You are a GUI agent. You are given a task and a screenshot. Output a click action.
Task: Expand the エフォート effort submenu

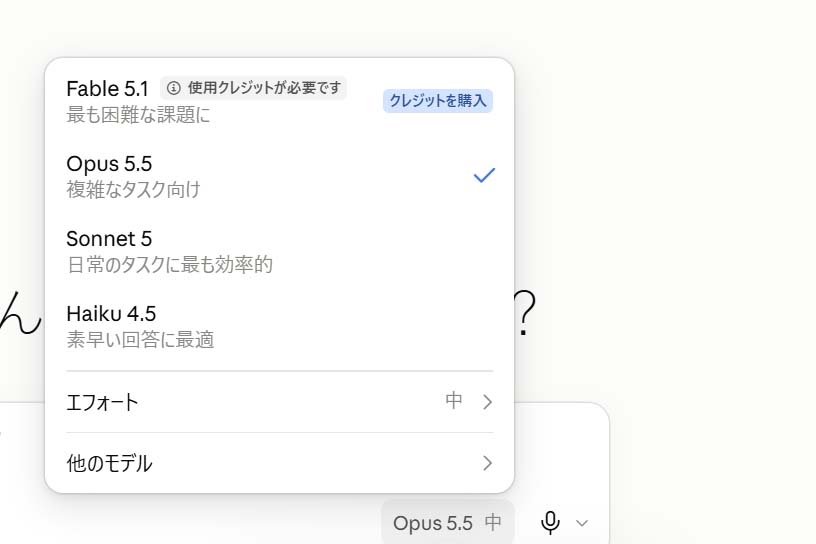pos(279,402)
